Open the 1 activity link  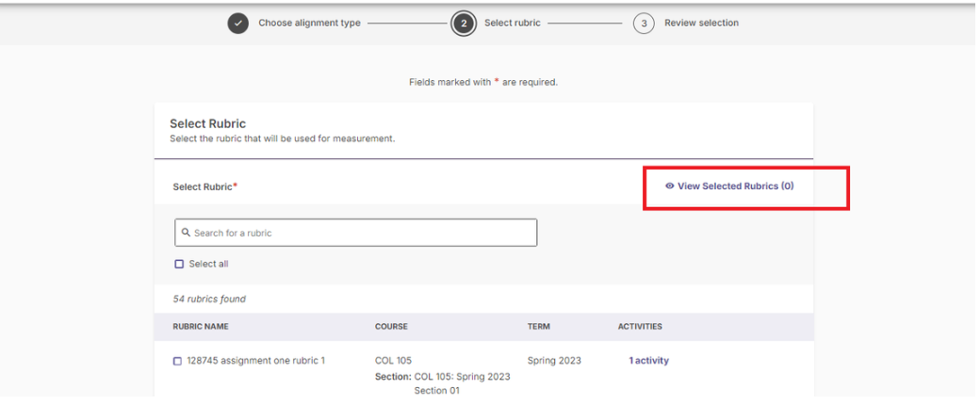648,361
